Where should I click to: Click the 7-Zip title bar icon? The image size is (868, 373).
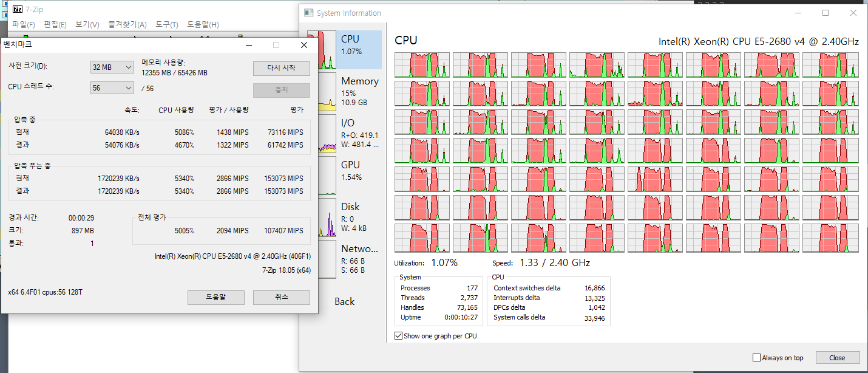pyautogui.click(x=18, y=9)
